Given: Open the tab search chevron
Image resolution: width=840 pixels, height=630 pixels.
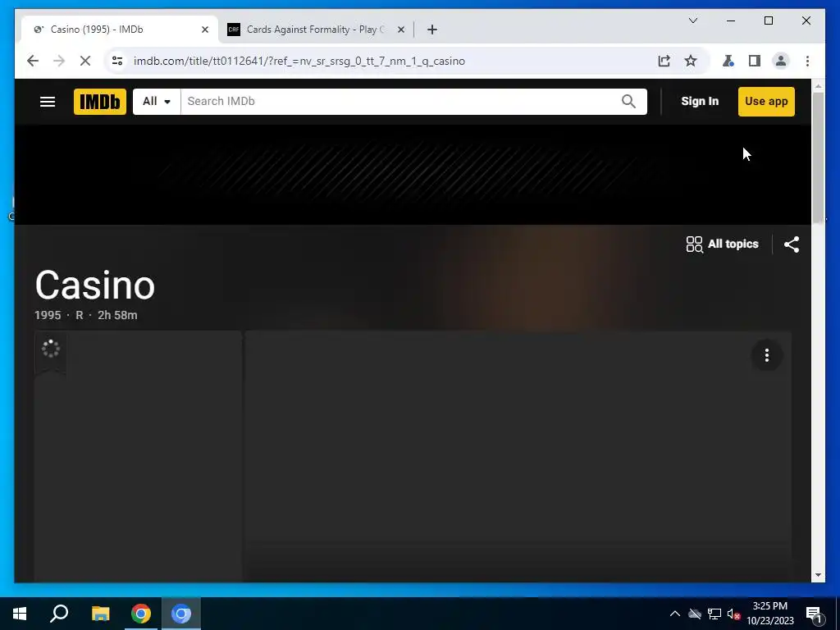Looking at the screenshot, I should [x=692, y=21].
